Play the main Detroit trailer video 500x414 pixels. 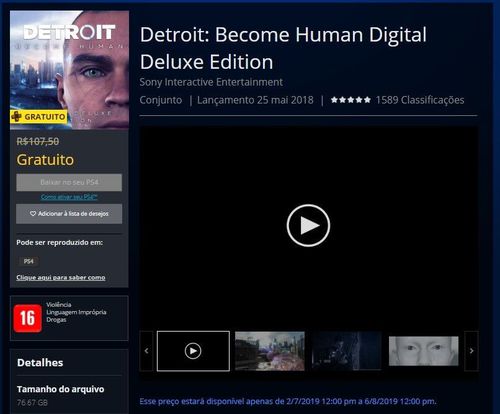click(308, 226)
